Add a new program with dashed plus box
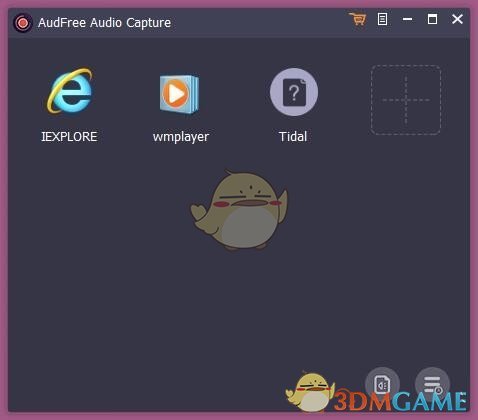The width and height of the screenshot is (478, 420). click(406, 100)
